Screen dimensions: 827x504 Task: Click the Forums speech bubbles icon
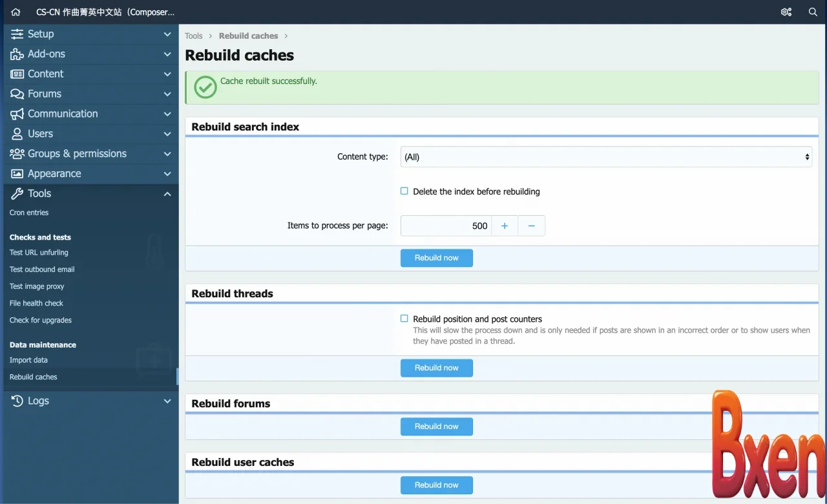17,94
